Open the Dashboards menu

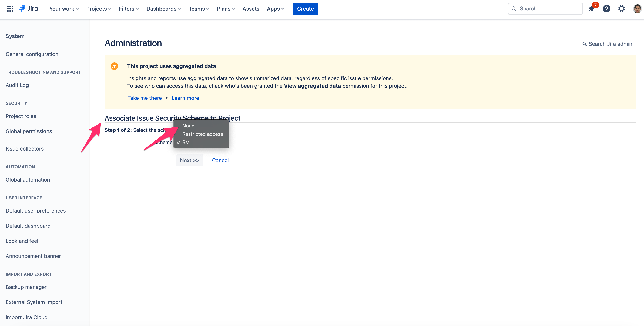pos(163,9)
